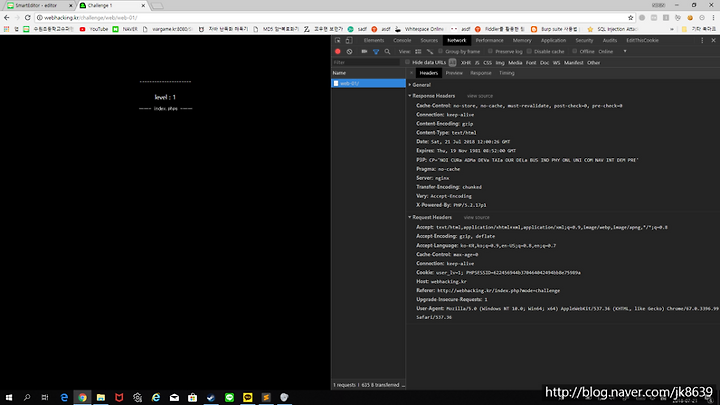Select the inspect element picker icon
This screenshot has height=405, width=720.
click(338, 40)
